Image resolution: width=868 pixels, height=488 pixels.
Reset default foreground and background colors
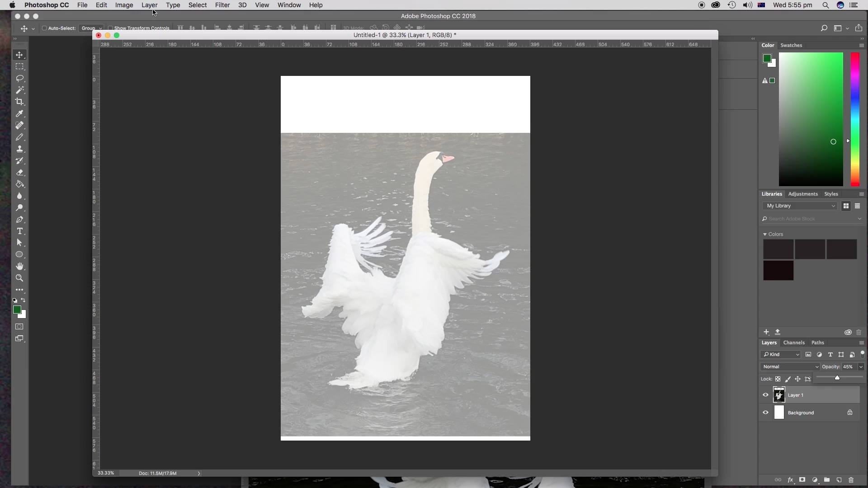[x=15, y=300]
